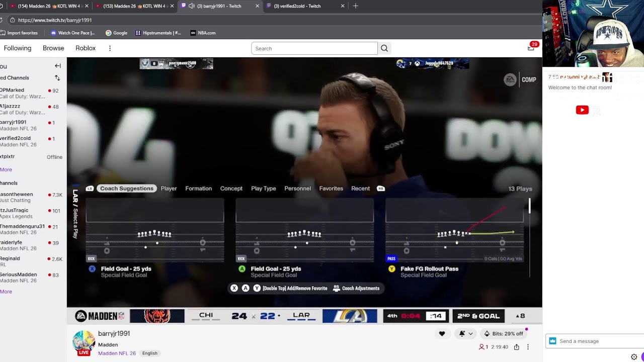Open the A1jazzzz channel in sidebar
This screenshot has height=362, width=644.
[31, 109]
